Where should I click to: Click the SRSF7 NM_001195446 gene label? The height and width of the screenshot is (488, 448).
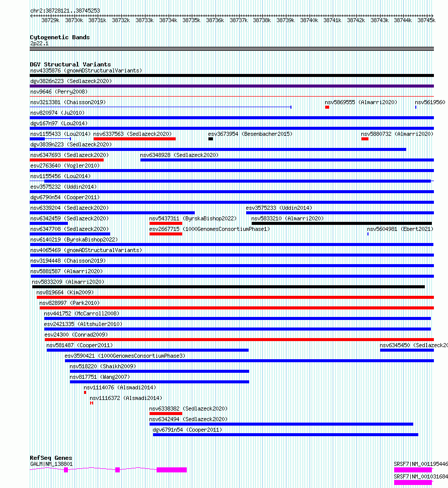click(421, 465)
